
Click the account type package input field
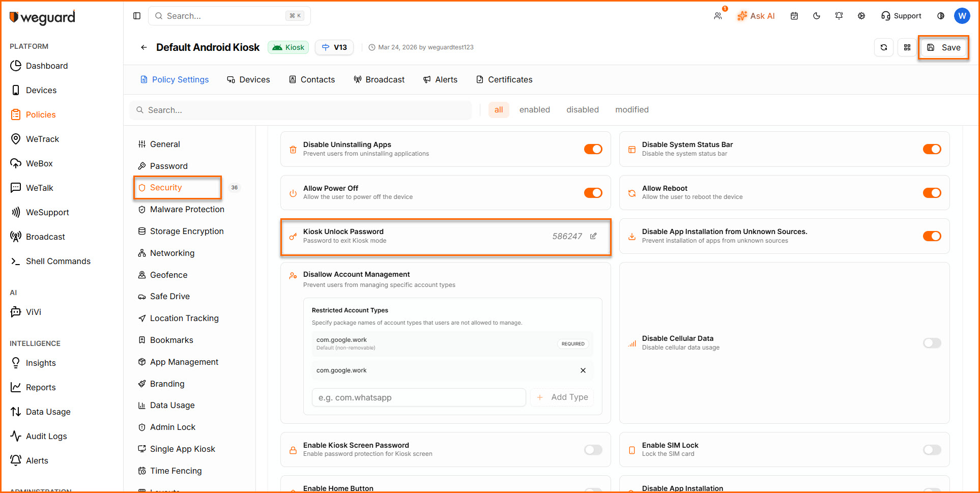(x=418, y=397)
